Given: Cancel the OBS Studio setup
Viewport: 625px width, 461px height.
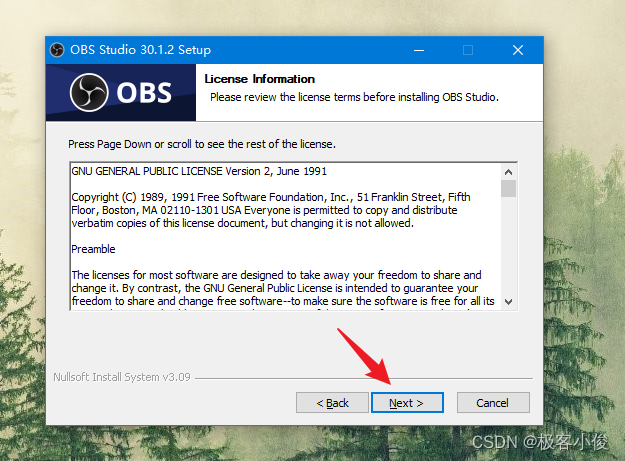Looking at the screenshot, I should pos(493,402).
